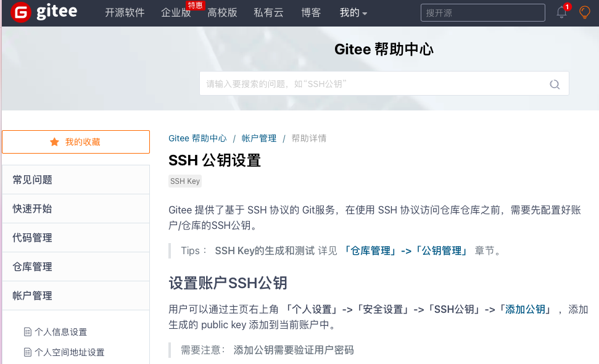Image resolution: width=599 pixels, height=364 pixels.
Task: Follow the 「仓库管理」->「公钥管理」 link
Action: click(405, 250)
